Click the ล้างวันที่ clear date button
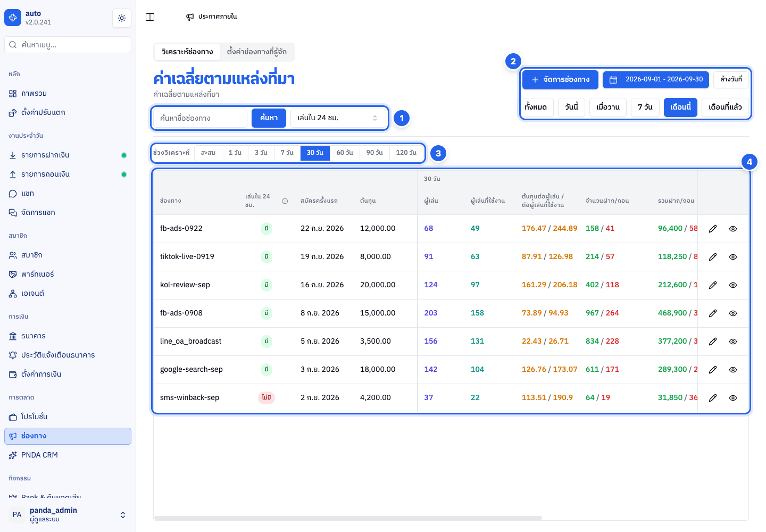Viewport: 766px width, 532px height. pyautogui.click(x=731, y=79)
